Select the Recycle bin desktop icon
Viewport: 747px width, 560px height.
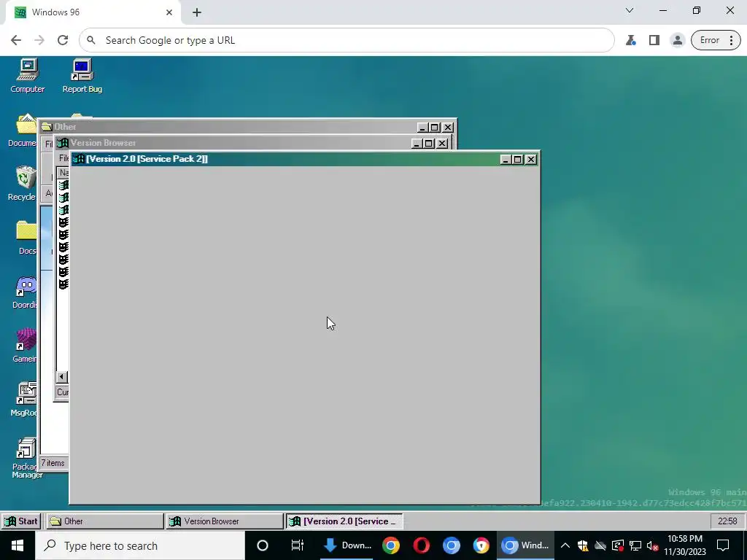click(x=24, y=184)
